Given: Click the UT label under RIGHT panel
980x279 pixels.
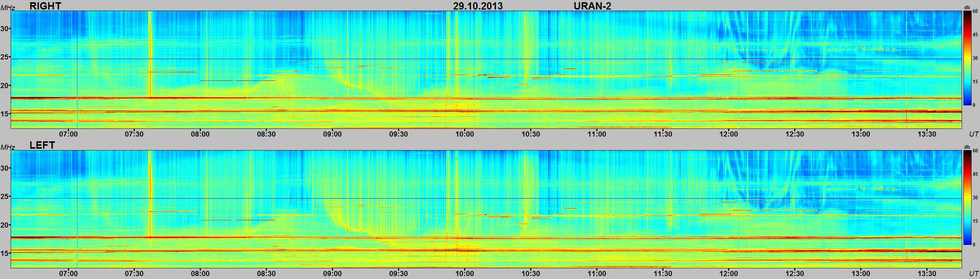Looking at the screenshot, I should pos(973,134).
